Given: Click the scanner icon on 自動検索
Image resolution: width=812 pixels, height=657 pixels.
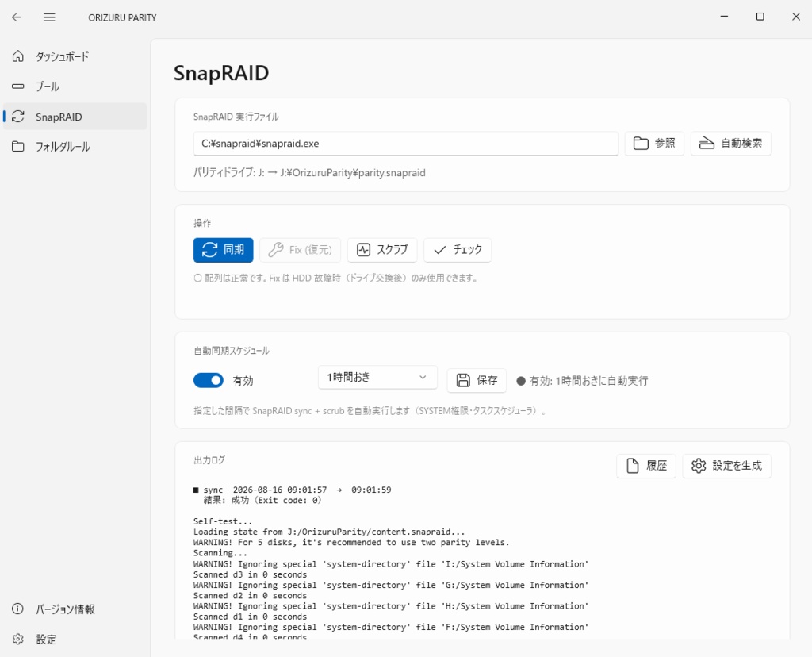Looking at the screenshot, I should pos(707,144).
